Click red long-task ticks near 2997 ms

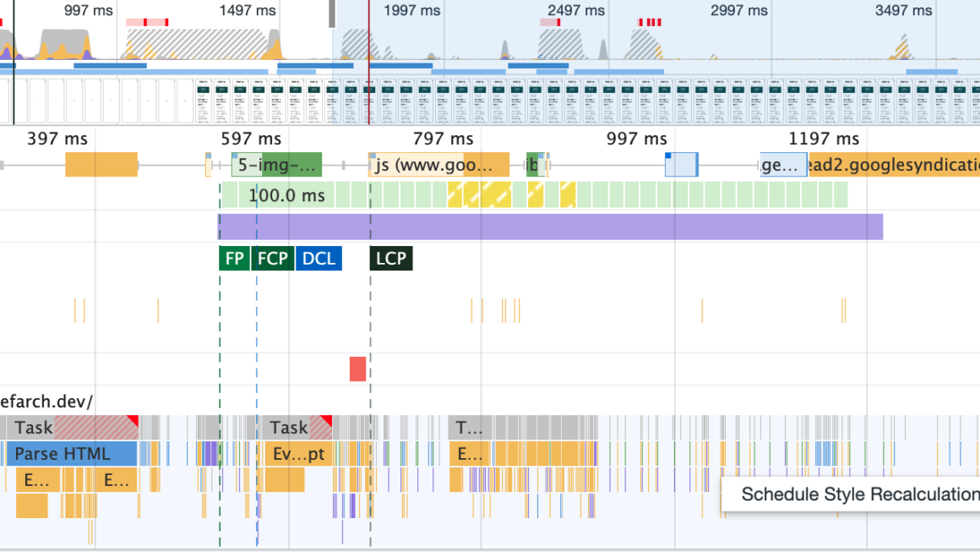tap(650, 23)
